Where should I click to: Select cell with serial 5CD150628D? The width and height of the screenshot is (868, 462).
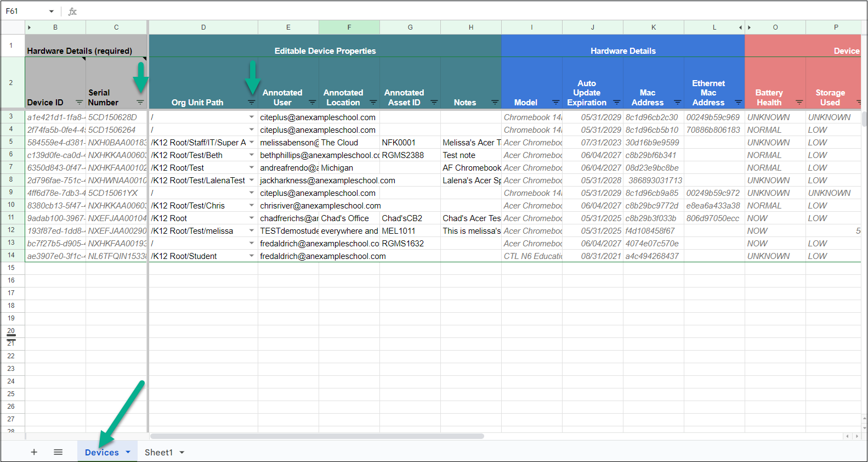[x=116, y=117]
